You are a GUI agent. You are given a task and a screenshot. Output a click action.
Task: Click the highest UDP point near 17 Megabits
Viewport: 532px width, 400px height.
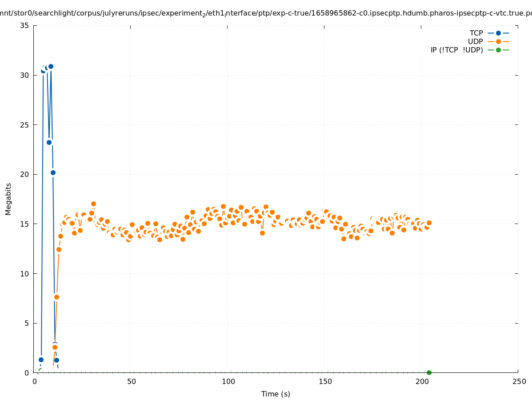[x=93, y=204]
